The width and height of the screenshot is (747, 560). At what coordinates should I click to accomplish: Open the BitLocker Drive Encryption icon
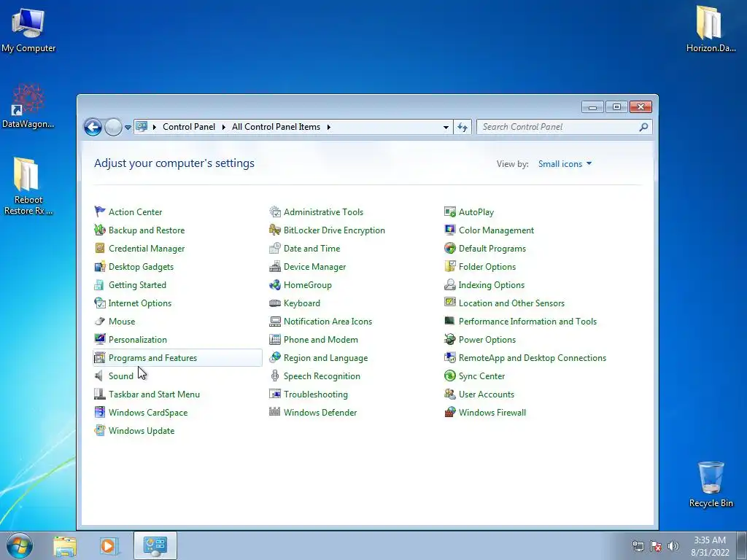pyautogui.click(x=275, y=230)
